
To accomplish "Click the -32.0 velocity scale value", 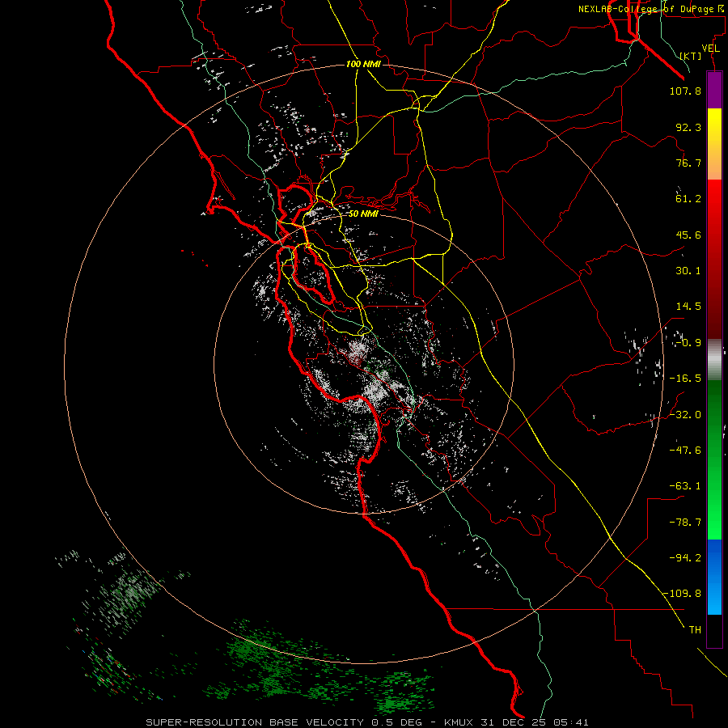I will coord(685,415).
